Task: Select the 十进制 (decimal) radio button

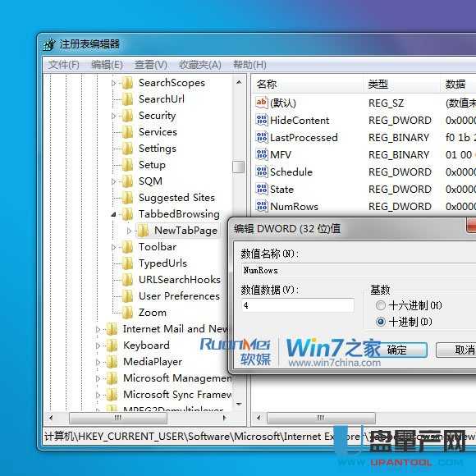Action: tap(380, 322)
